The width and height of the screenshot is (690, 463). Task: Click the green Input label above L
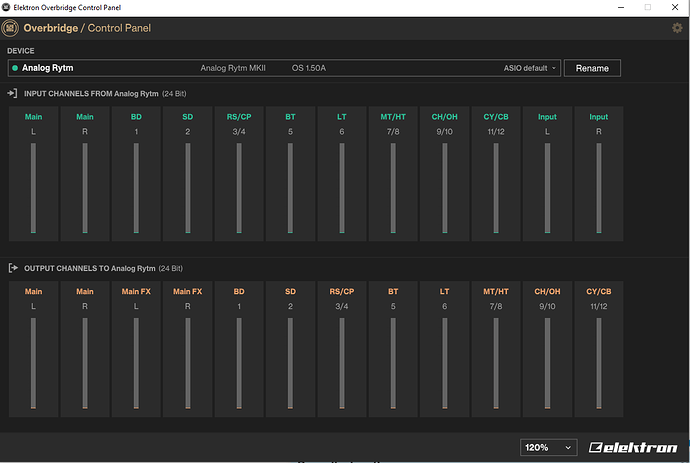(x=547, y=117)
